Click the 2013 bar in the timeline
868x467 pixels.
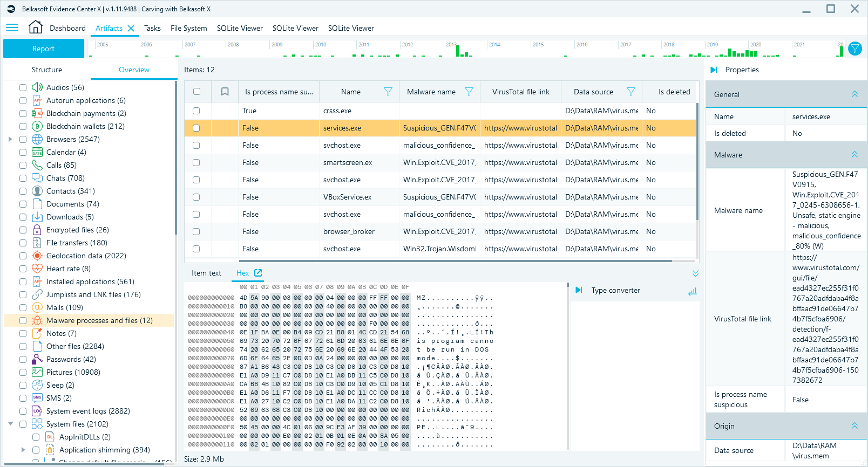[x=458, y=51]
